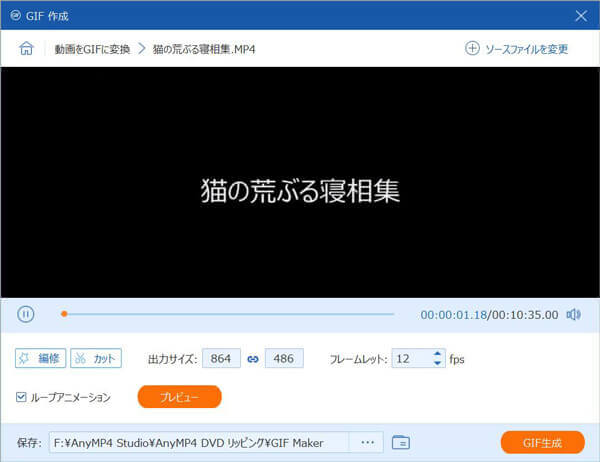Go to the home screen icon
600x462 pixels.
26,49
